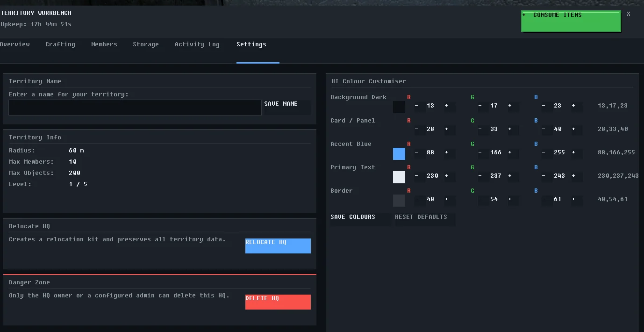Click the Primary Text colour swatch
Screen dimensions: 644x332
click(x=399, y=177)
